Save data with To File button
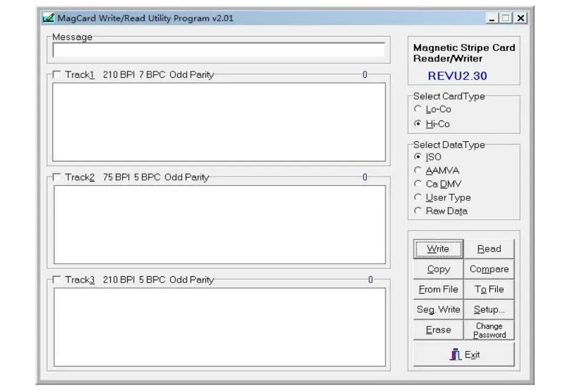This screenshot has width=588, height=391. coord(489,289)
